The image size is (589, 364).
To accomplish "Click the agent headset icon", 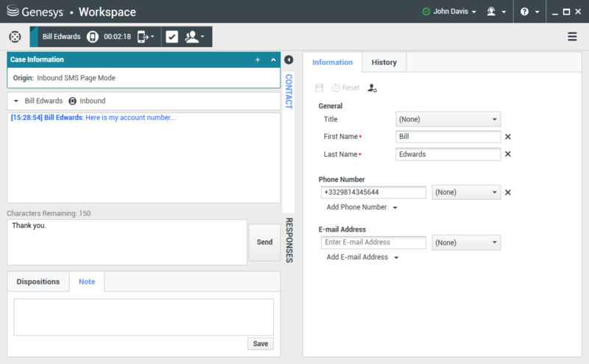I will [493, 13].
